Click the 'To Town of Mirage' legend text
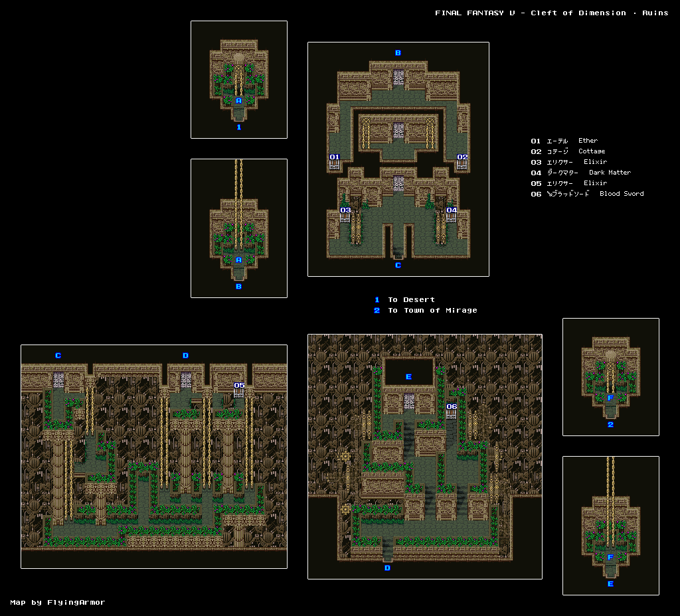Viewport: 680px width, 616px height. coord(432,311)
